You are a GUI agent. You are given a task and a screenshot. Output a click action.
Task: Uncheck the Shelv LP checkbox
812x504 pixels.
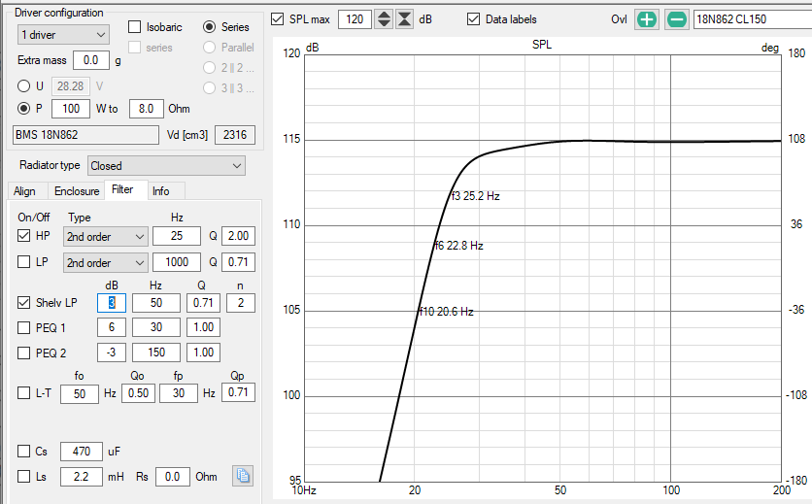click(24, 303)
